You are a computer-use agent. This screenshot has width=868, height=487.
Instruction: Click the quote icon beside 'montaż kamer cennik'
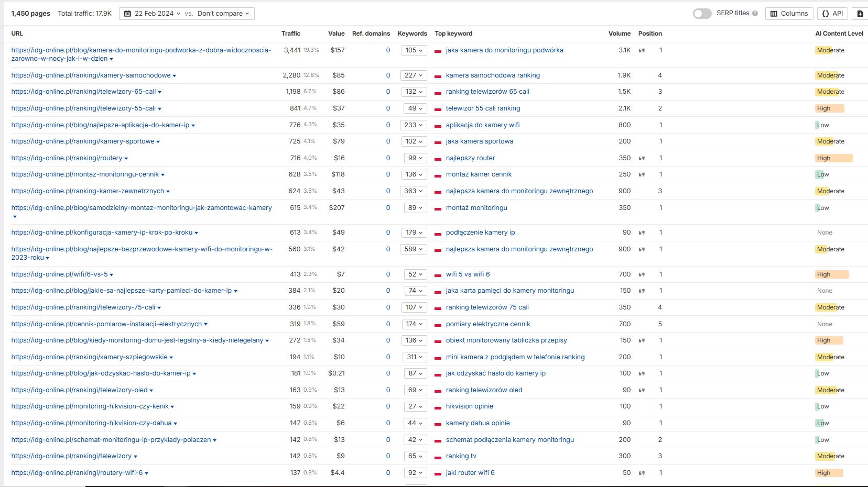tap(641, 174)
